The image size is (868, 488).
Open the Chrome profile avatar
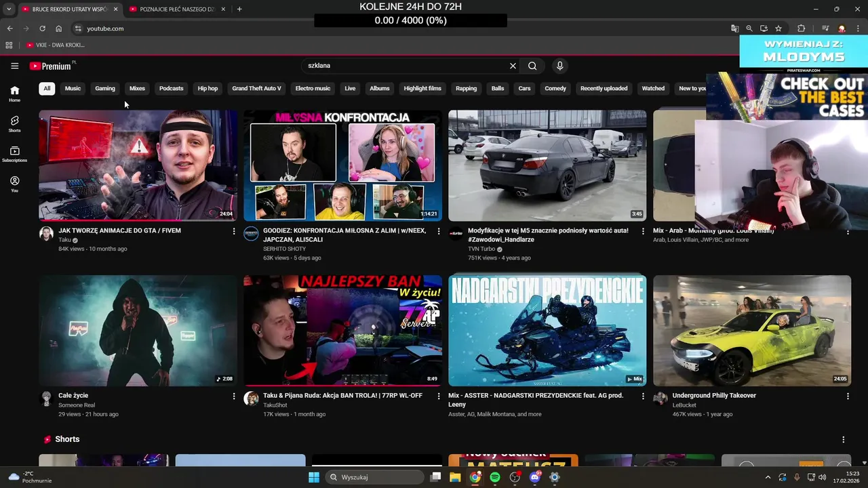pyautogui.click(x=842, y=28)
